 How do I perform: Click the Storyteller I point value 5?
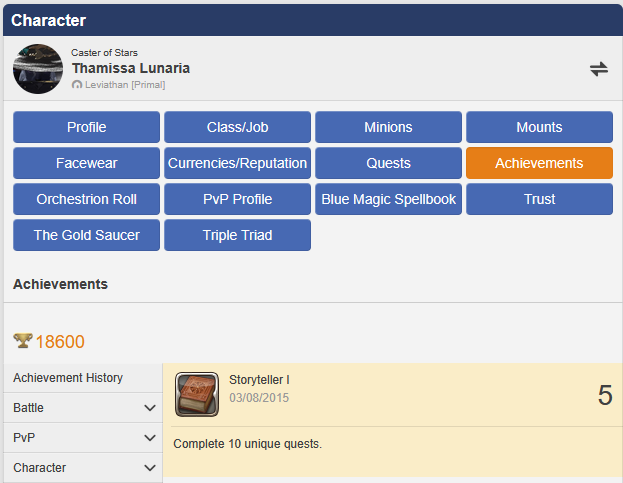pyautogui.click(x=605, y=395)
